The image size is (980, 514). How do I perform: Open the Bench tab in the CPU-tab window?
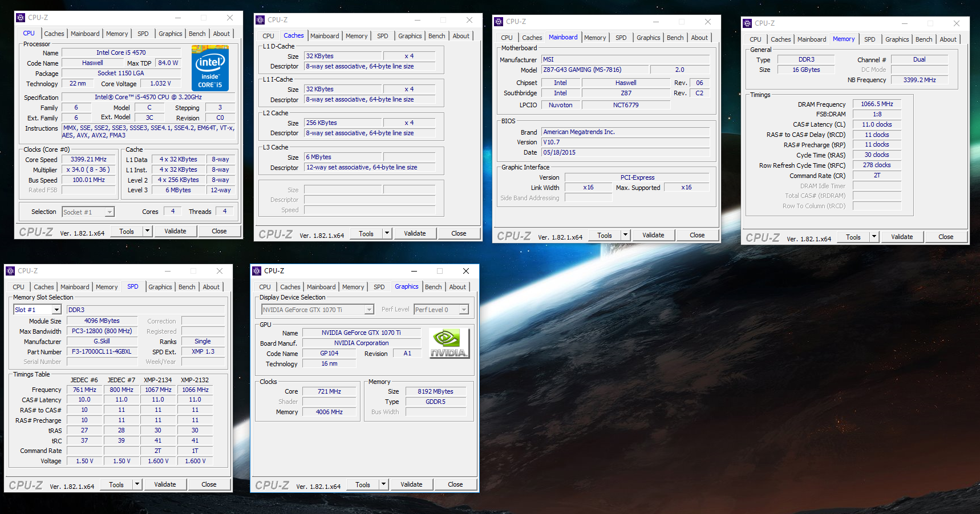197,34
